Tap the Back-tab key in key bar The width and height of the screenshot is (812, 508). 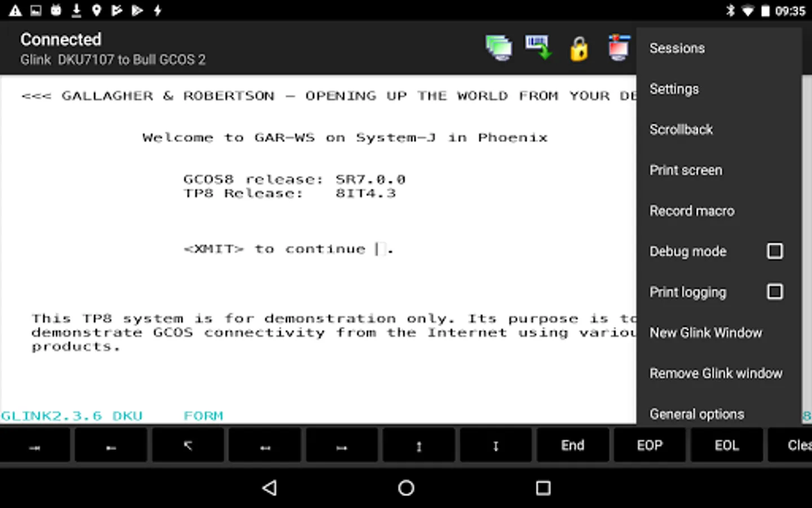click(x=111, y=446)
